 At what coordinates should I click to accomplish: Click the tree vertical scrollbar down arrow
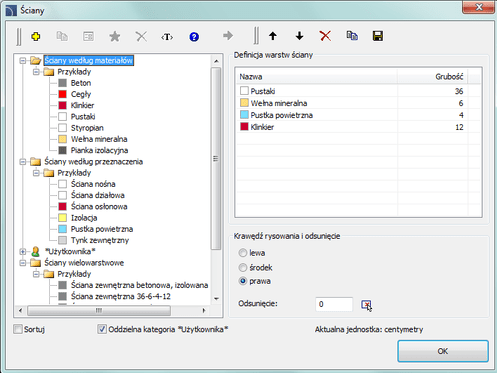[216, 299]
